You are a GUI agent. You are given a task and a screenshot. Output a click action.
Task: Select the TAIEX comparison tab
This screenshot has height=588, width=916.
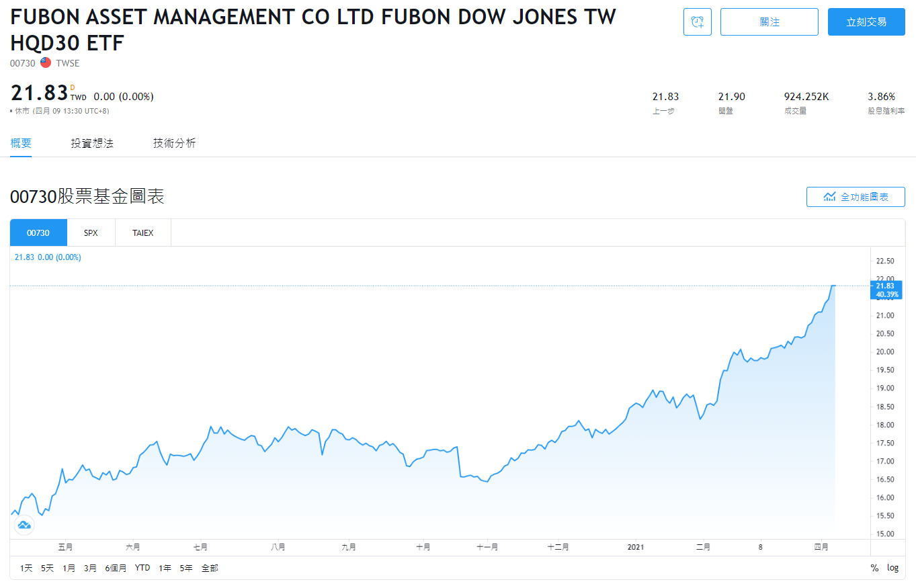143,233
